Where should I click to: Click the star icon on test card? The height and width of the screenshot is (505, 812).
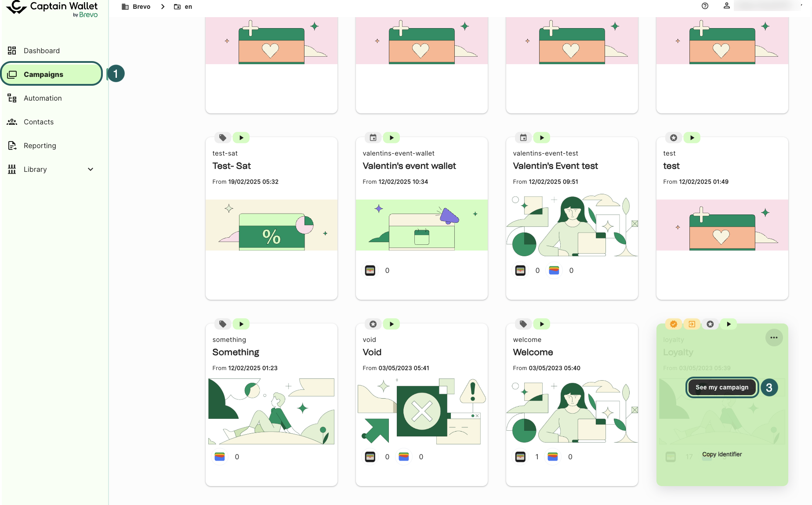pos(674,138)
